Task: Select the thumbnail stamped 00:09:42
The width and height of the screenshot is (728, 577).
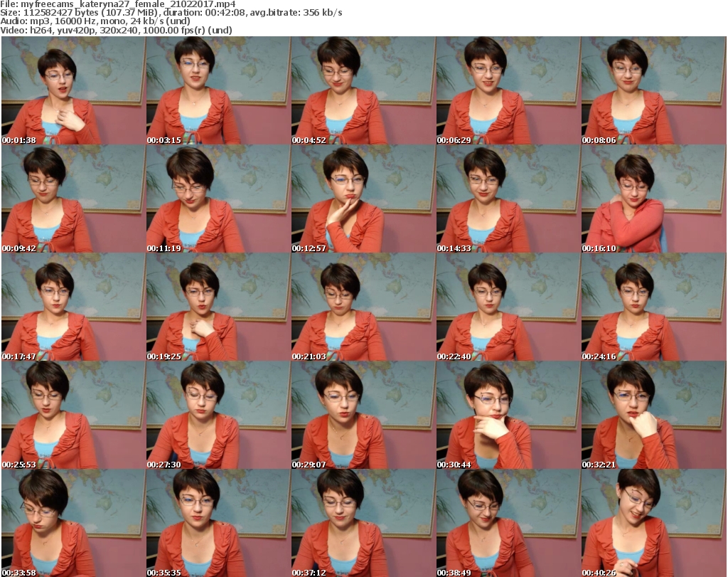Action: click(73, 198)
